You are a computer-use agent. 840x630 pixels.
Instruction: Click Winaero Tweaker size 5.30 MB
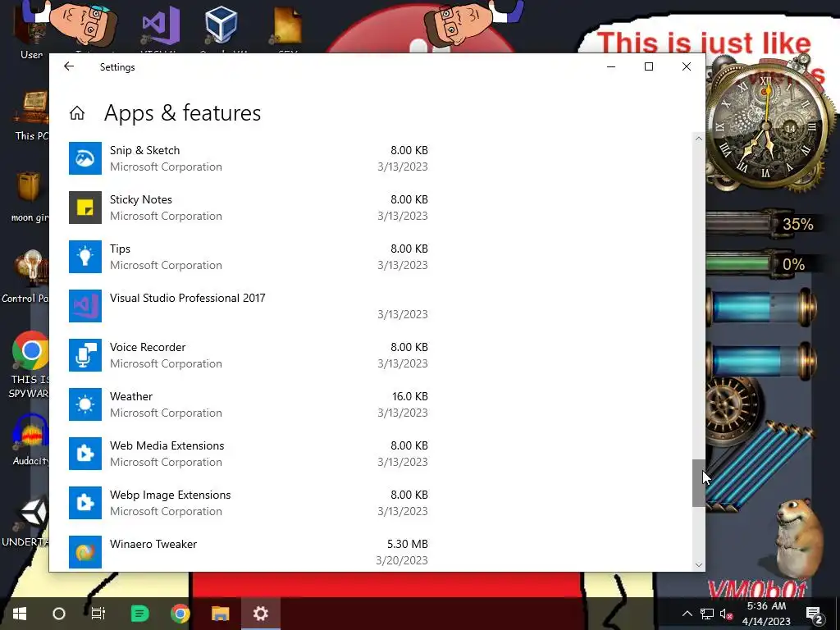pos(407,545)
